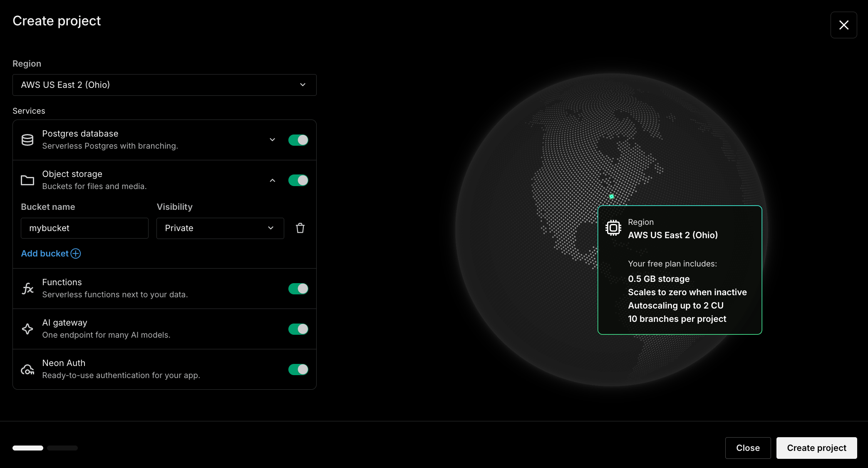Click 'Serverless functions next to your data.' text
This screenshot has width=868, height=468.
coord(115,294)
